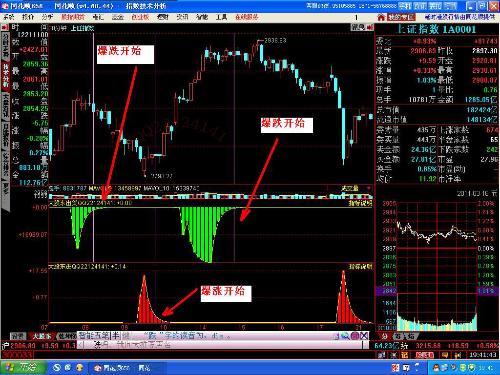Click the green shield icon in the system tray
The image size is (500, 375).
[x=471, y=368]
